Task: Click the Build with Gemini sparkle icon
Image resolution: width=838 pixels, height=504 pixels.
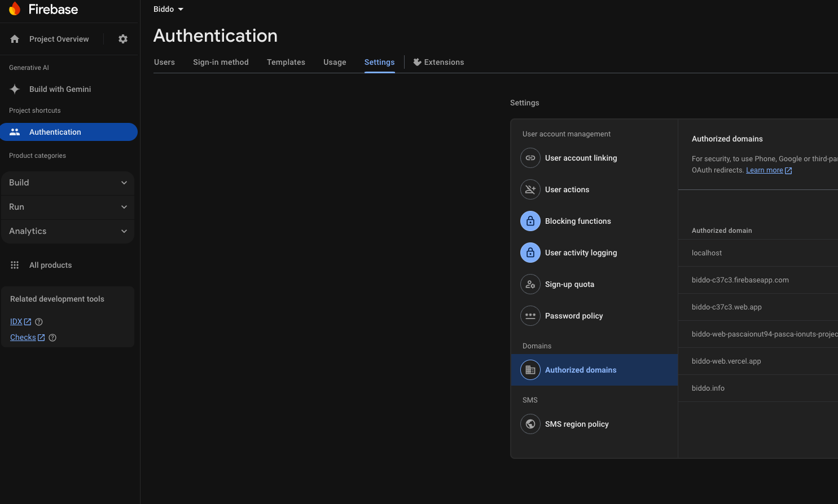Action: tap(15, 89)
